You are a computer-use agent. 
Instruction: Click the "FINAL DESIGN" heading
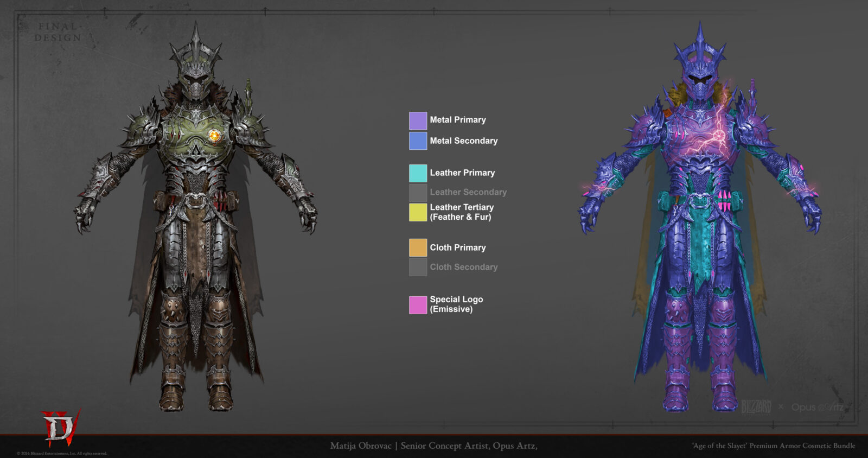pyautogui.click(x=58, y=32)
